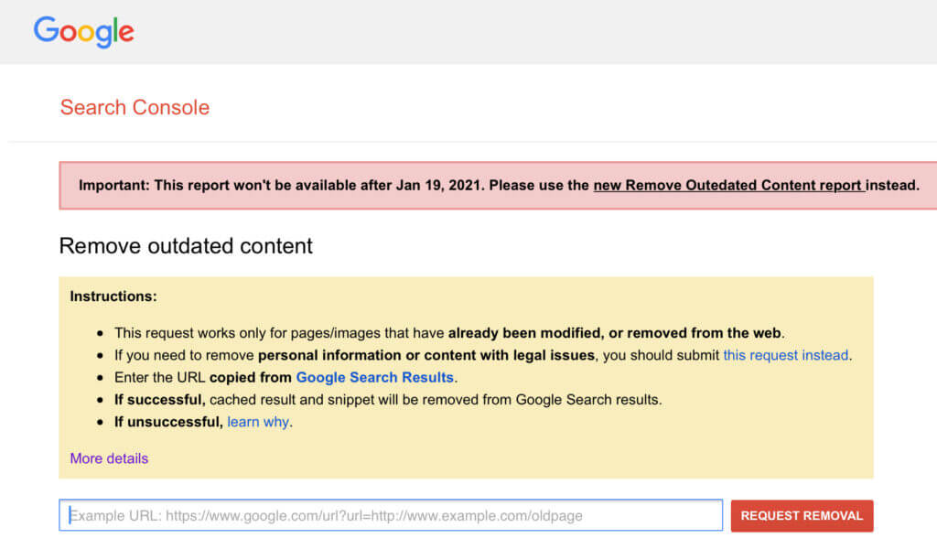Click the Google logo
Image resolution: width=937 pixels, height=560 pixels.
(x=83, y=32)
